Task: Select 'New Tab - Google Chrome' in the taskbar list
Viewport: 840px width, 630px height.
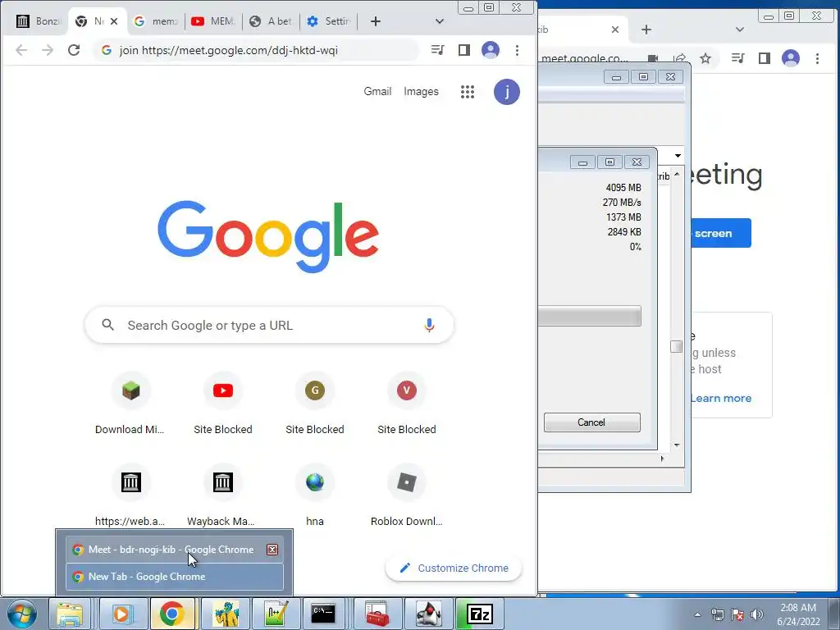Action: tap(175, 577)
